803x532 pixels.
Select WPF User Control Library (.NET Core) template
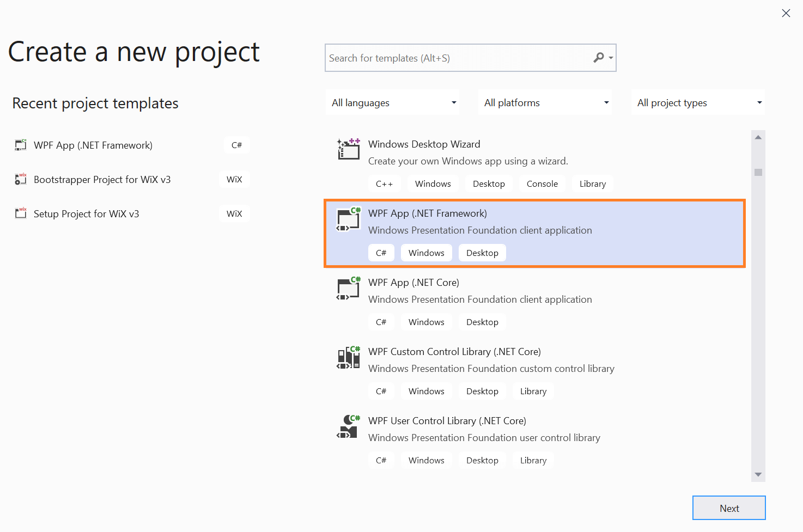coord(447,421)
